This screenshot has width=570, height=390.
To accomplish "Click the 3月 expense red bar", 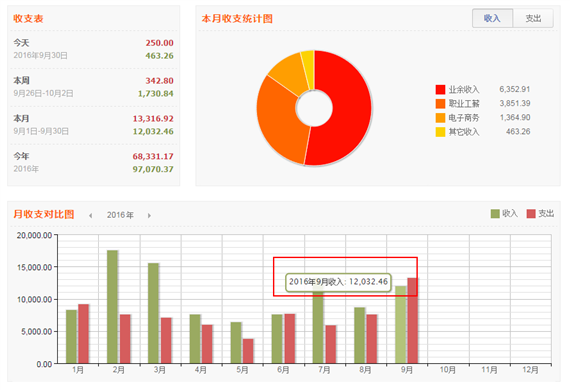I will pyautogui.click(x=166, y=341).
